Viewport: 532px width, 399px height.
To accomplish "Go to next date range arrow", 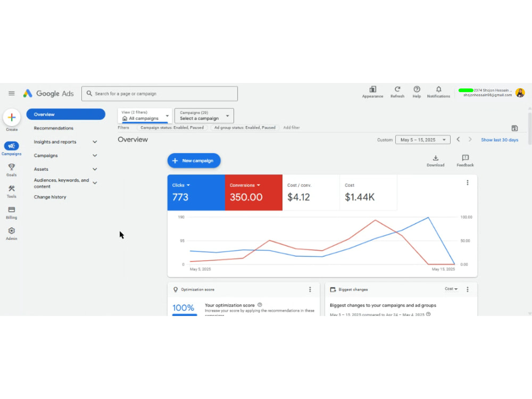I will point(470,139).
